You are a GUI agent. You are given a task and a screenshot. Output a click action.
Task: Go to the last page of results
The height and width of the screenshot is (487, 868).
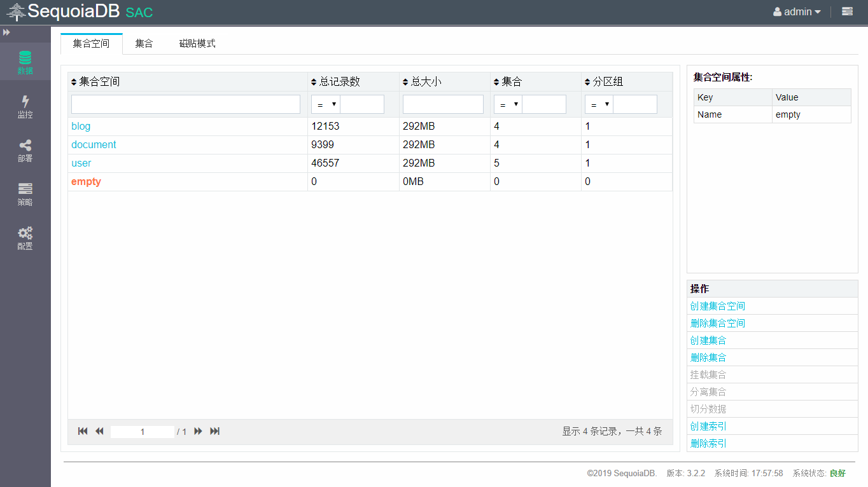pyautogui.click(x=215, y=431)
